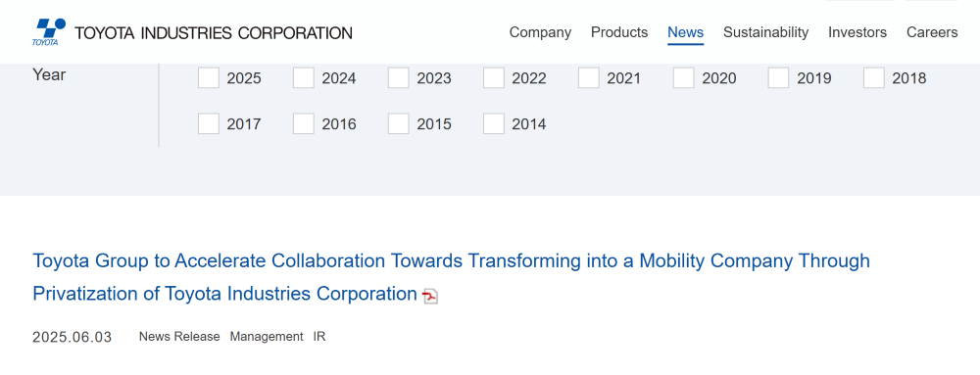Check the 2025 year filter
Screen dimensions: 980x375
click(x=209, y=78)
